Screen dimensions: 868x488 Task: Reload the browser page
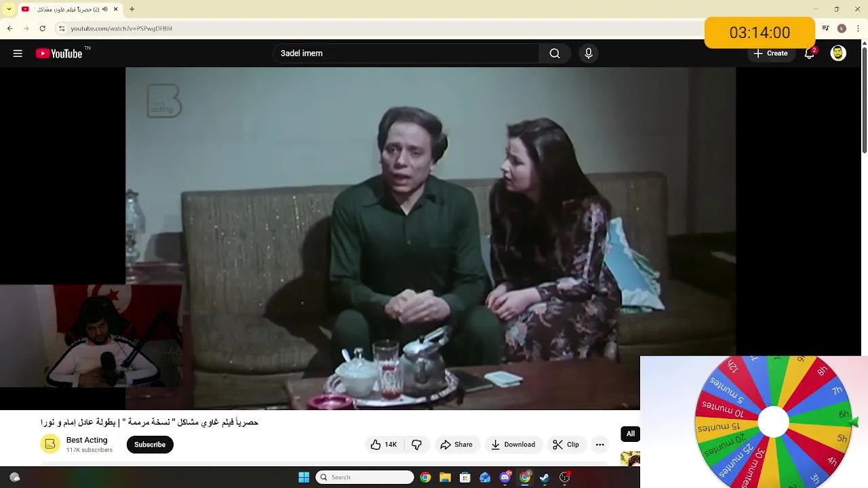coord(42,28)
